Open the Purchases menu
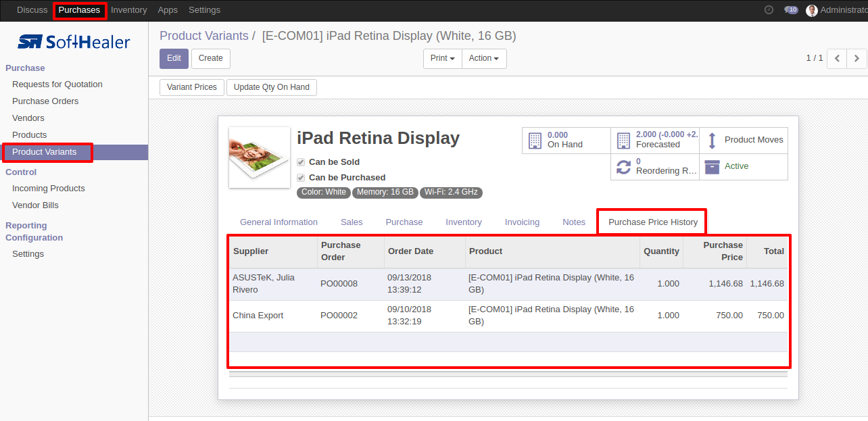The height and width of the screenshot is (421, 868). click(79, 10)
